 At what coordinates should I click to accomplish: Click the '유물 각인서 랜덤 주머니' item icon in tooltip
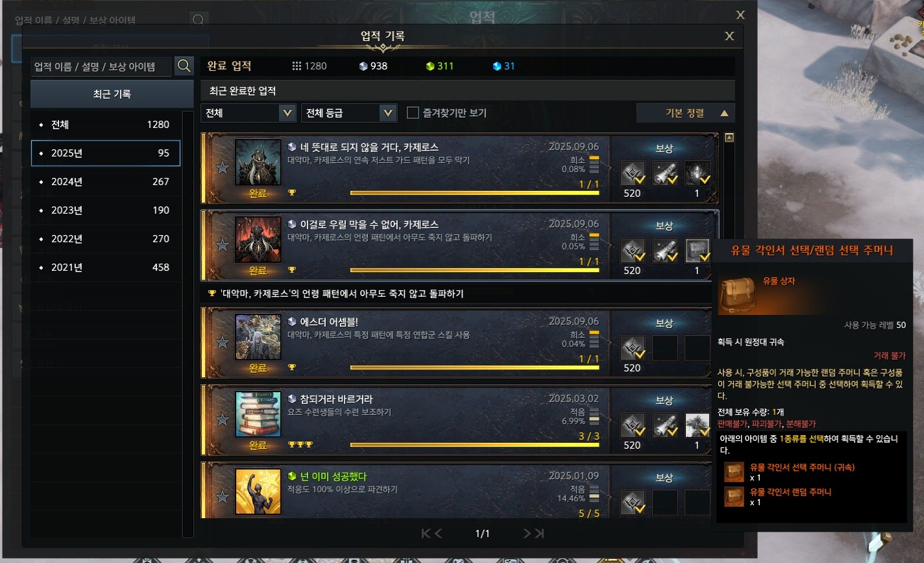[x=734, y=497]
